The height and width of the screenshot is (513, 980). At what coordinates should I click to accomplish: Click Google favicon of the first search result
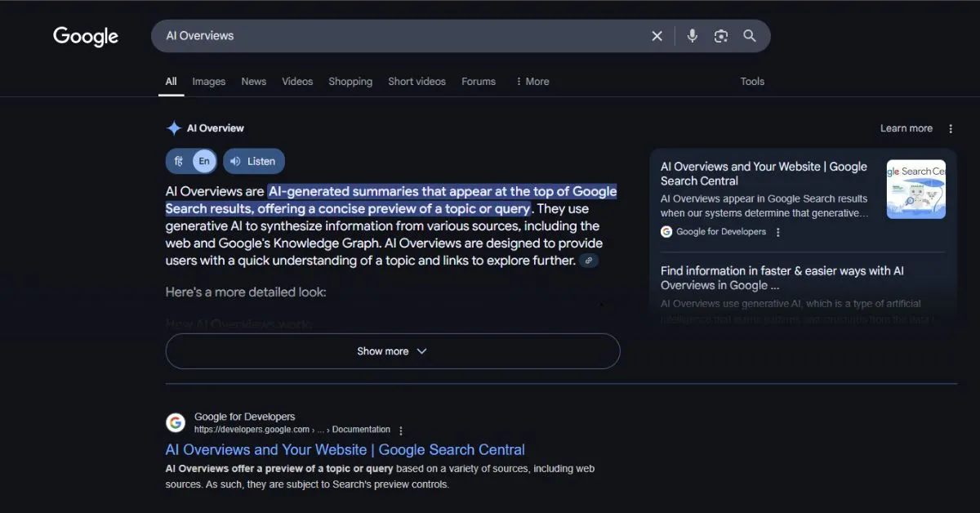pyautogui.click(x=176, y=422)
